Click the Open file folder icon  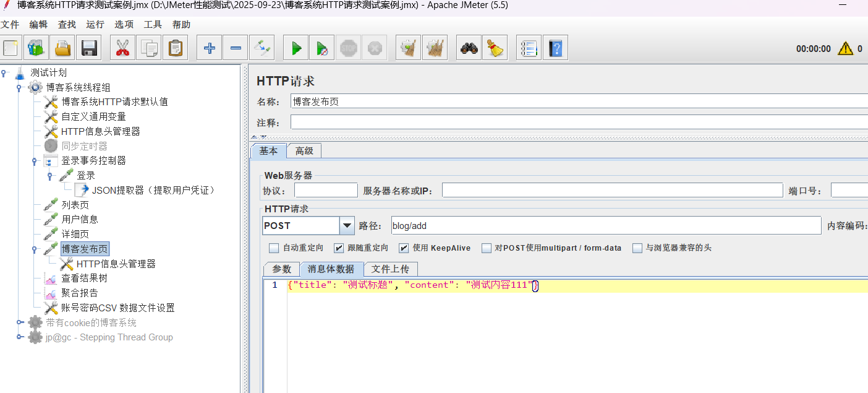tap(62, 48)
